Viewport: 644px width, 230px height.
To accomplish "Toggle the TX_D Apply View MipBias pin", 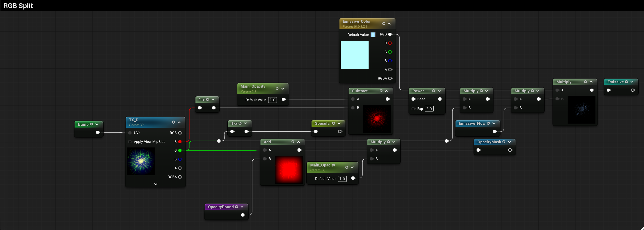I will pyautogui.click(x=130, y=142).
